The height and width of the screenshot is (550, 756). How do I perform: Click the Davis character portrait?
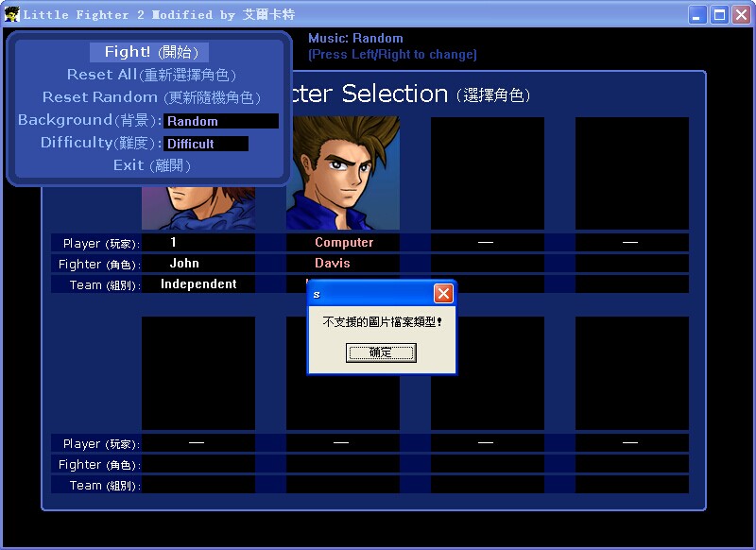(343, 173)
